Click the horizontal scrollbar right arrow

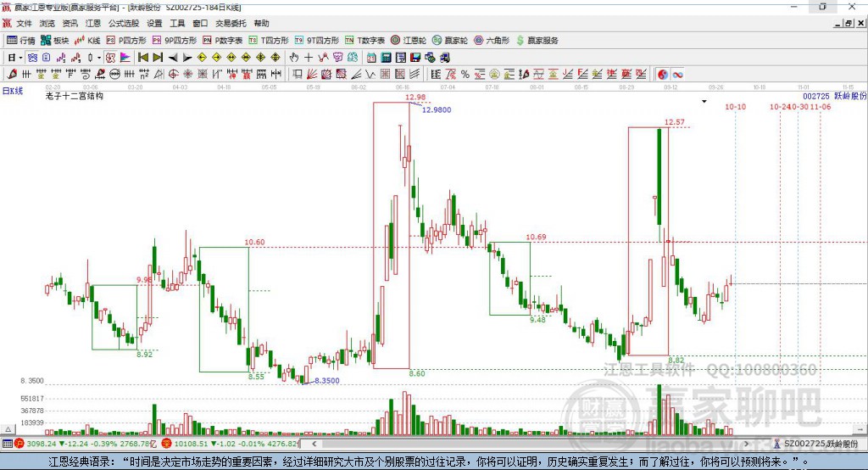coord(746,444)
